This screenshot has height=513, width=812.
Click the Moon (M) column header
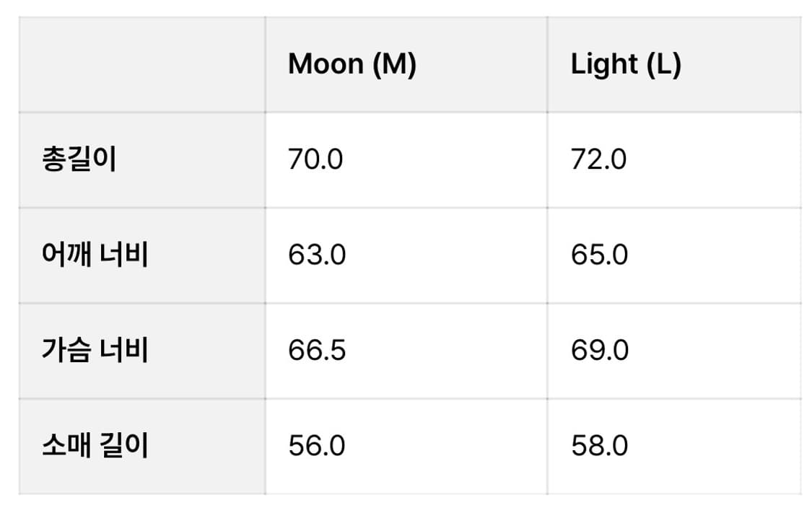tap(352, 65)
